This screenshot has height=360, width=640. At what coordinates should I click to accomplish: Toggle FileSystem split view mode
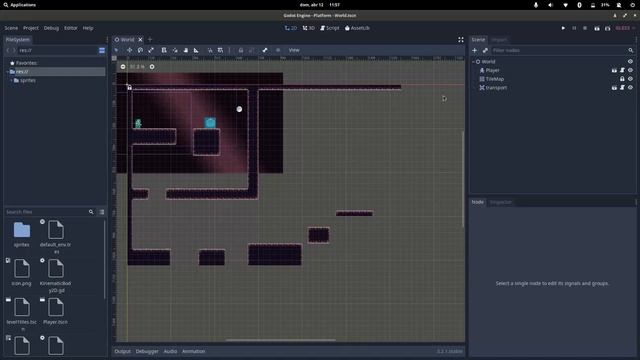coord(102,50)
